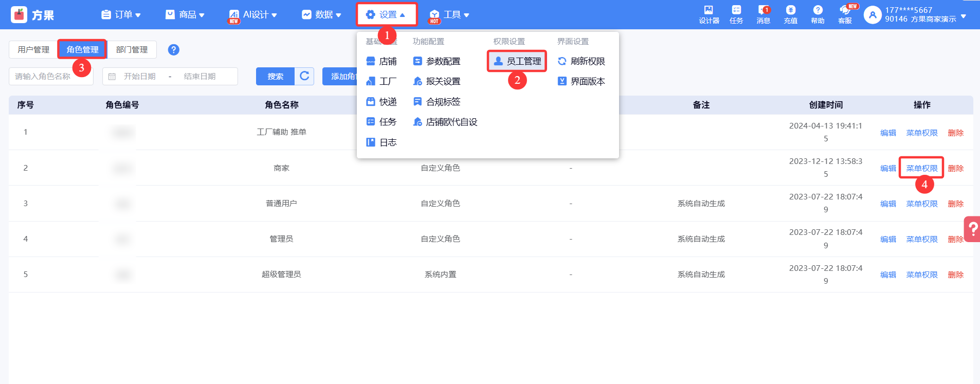Viewport: 980px width, 384px height.
Task: Open 菜单权限 for the 商家 role
Action: 921,168
